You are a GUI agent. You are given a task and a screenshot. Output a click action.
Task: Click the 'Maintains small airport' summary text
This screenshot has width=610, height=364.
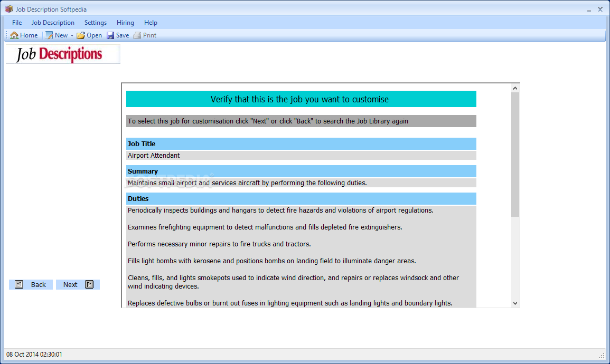(247, 183)
